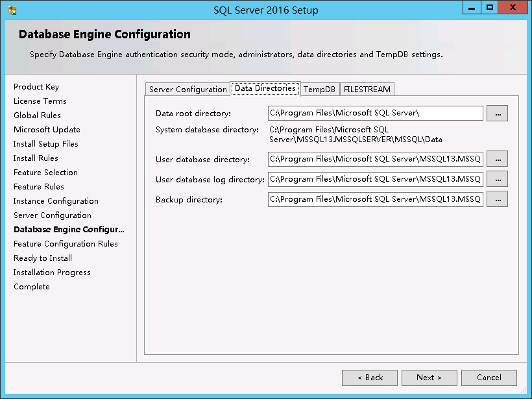The image size is (532, 399).
Task: Click the Install Setup Files step
Action: click(46, 144)
